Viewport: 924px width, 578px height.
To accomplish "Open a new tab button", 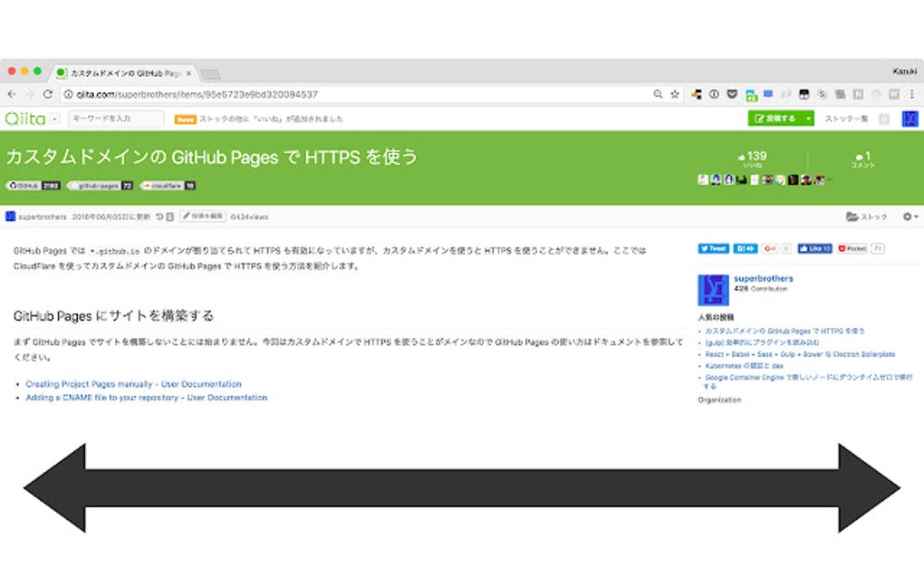I will 210,74.
